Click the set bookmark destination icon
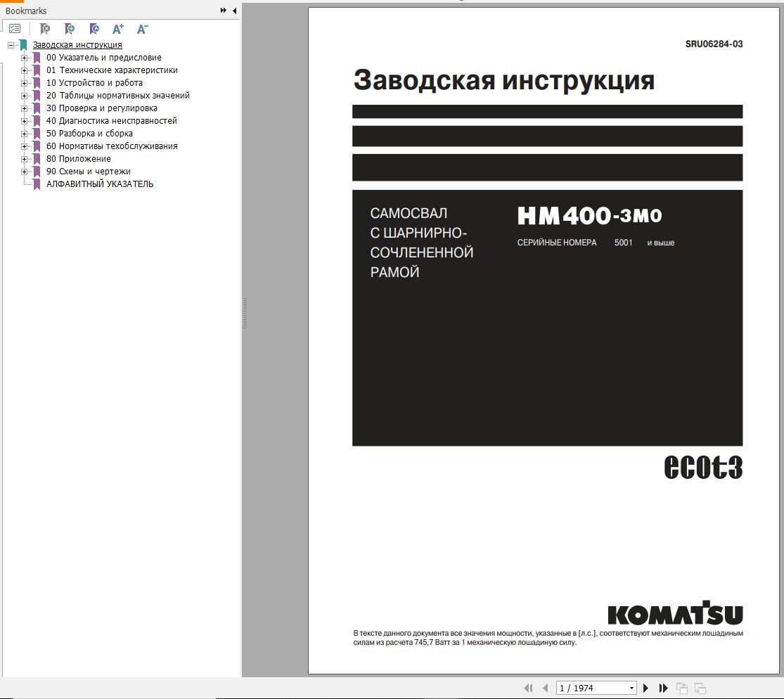Image resolution: width=784 pixels, height=699 pixels. pyautogui.click(x=94, y=29)
